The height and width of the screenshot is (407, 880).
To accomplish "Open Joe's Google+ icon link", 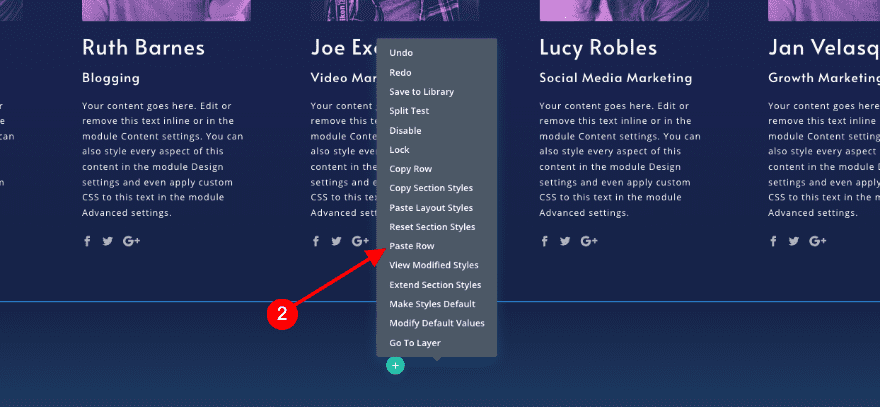I will [360, 241].
